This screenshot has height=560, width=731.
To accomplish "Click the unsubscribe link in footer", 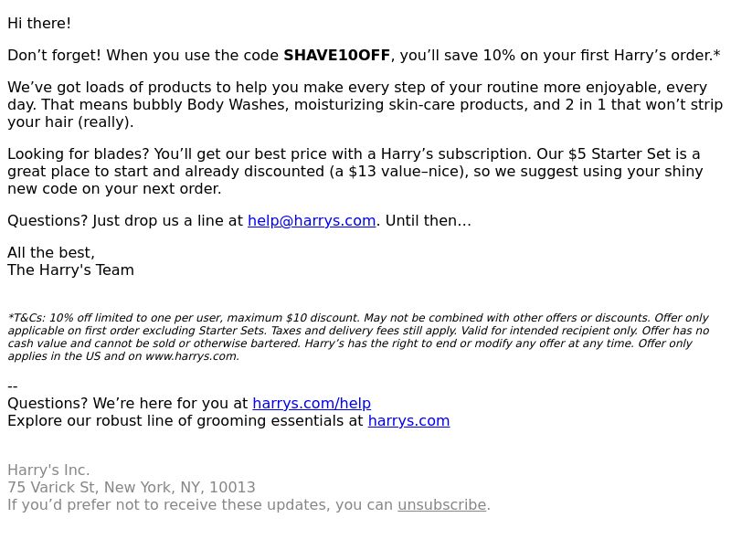I will coord(442,504).
